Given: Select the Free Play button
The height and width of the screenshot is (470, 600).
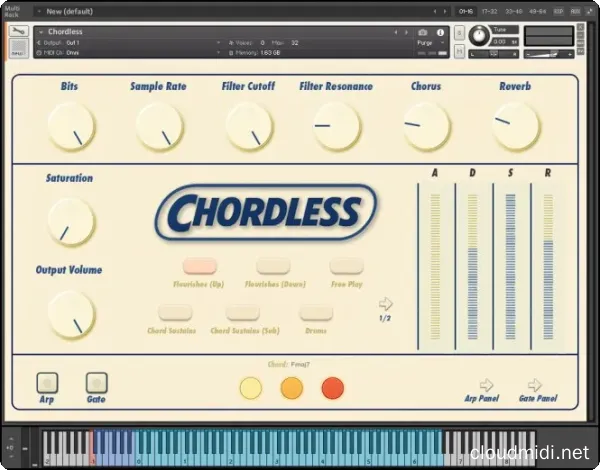Looking at the screenshot, I should (346, 266).
